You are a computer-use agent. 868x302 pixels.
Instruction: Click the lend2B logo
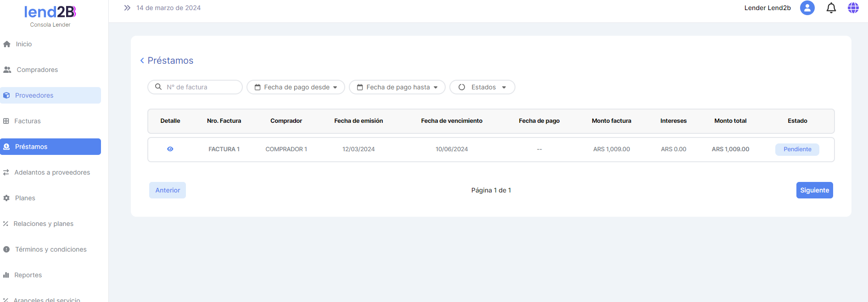(50, 12)
